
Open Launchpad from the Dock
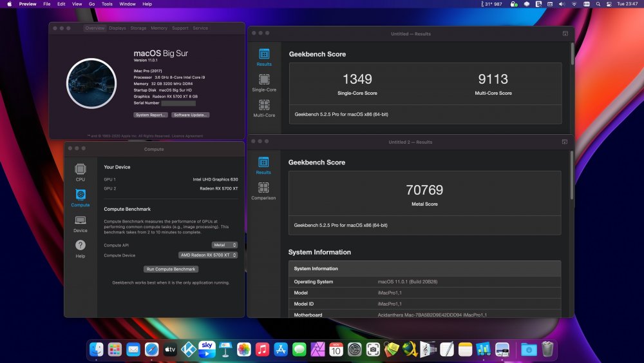115,349
